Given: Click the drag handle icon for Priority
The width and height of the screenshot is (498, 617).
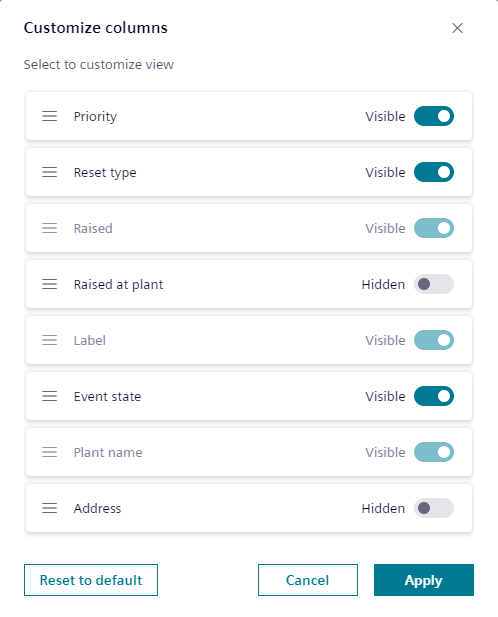Looking at the screenshot, I should coord(50,116).
